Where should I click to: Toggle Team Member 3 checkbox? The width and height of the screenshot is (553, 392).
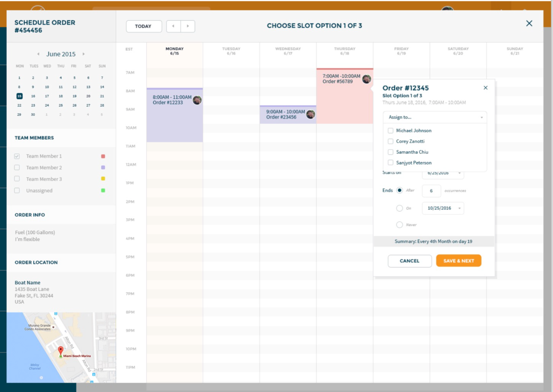pos(17,179)
